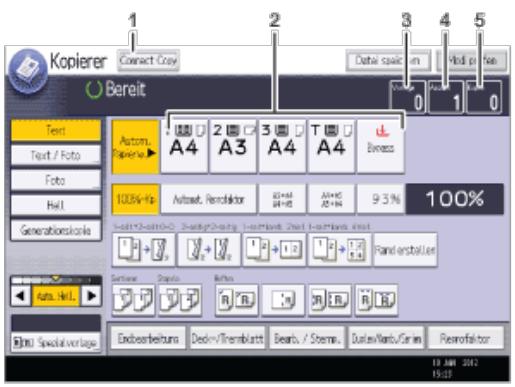
Task: Toggle the 100% full size ratio button
Action: point(135,199)
